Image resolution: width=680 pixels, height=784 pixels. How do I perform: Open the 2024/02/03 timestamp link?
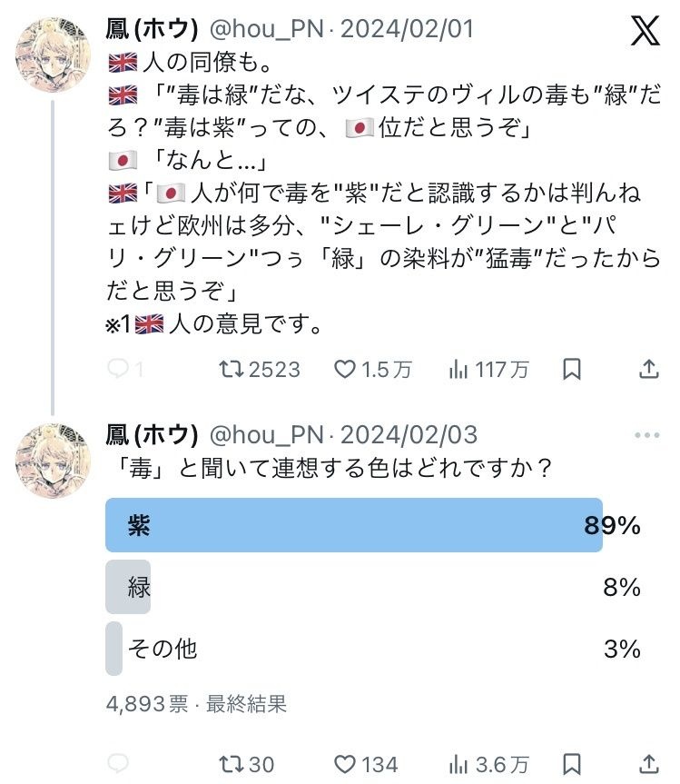click(x=408, y=434)
